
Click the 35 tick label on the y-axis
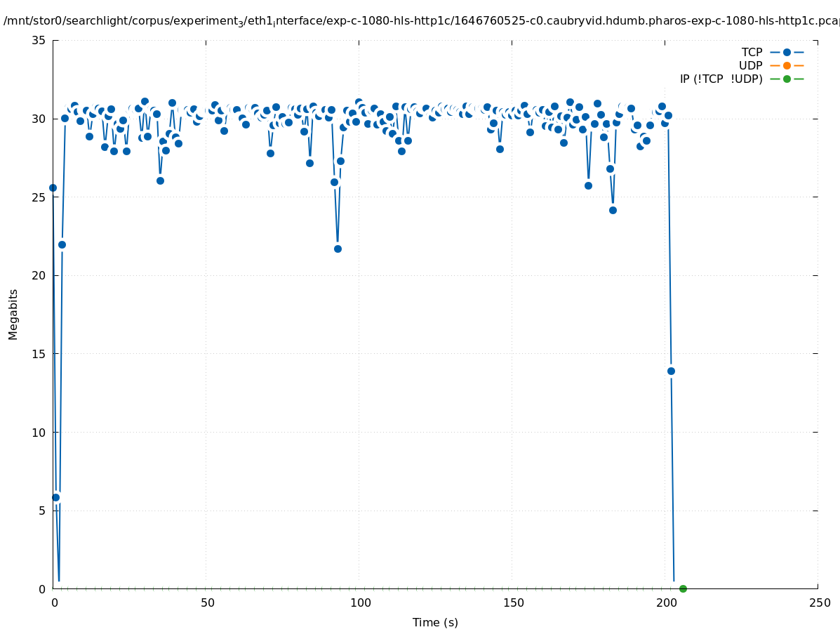39,40
